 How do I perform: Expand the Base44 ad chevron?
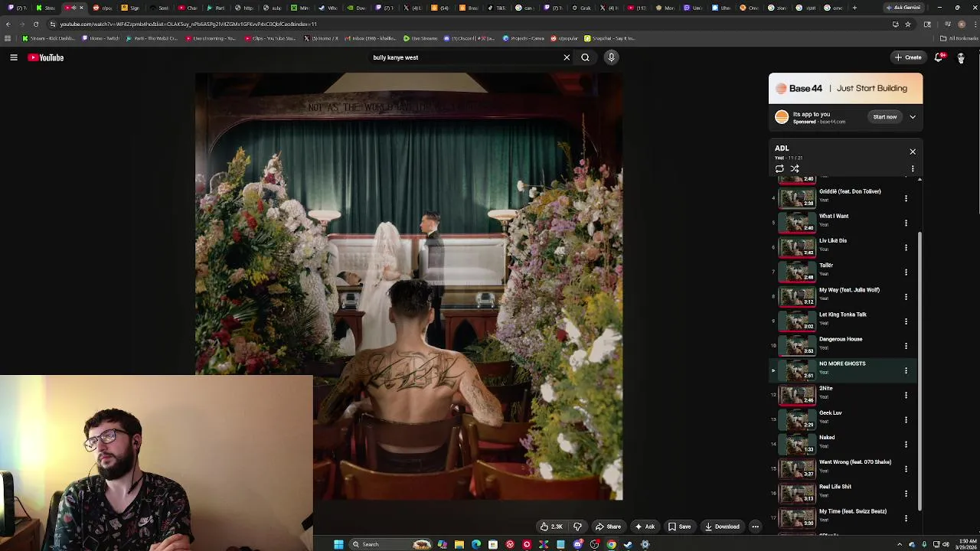913,117
